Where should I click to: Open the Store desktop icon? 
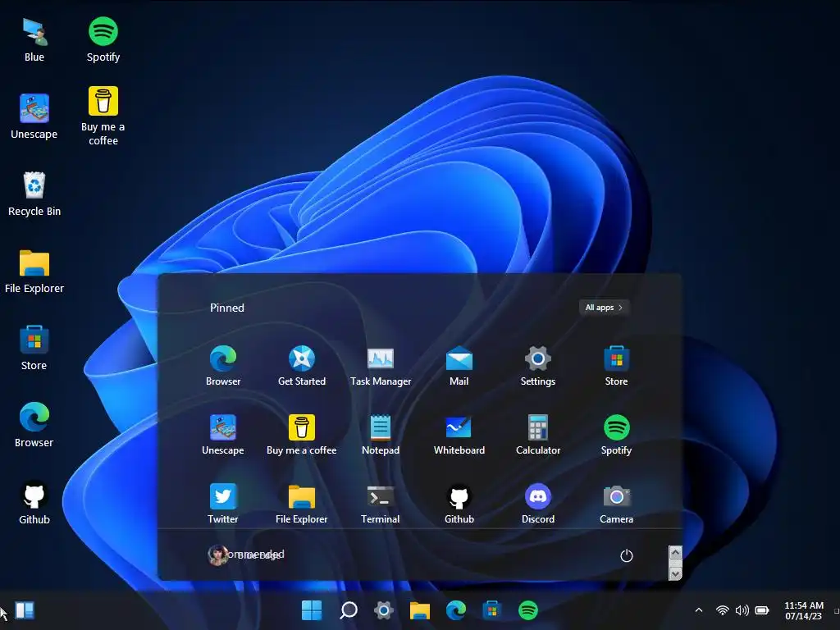34,348
